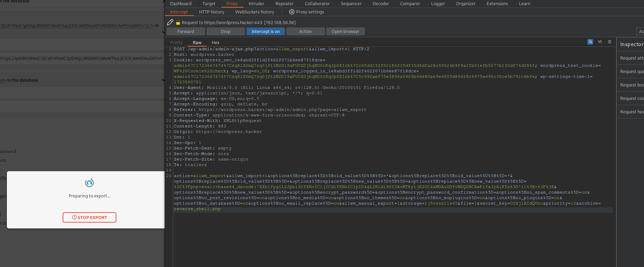
Task: Click the Sec-Fetch-Site: same-origin line
Action: coord(211,160)
